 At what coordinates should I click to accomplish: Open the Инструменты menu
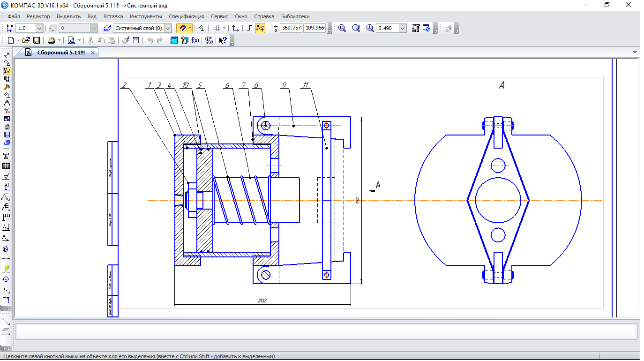click(x=146, y=16)
